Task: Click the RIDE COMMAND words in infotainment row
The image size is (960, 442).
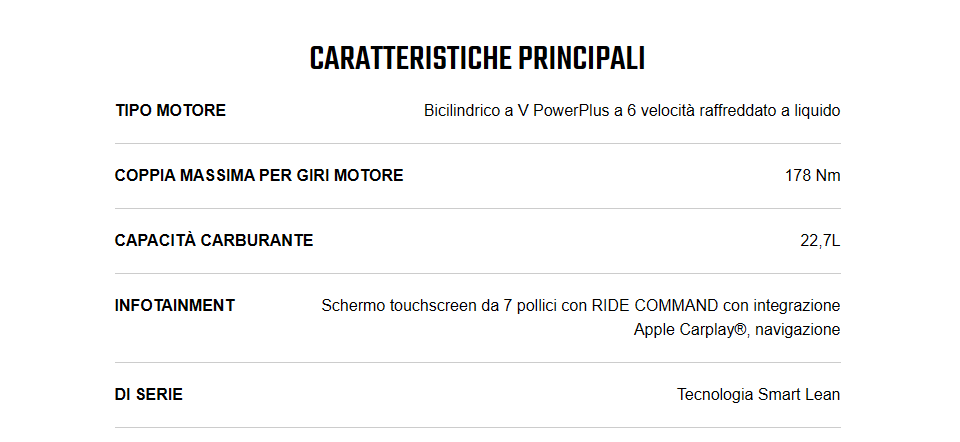Action: tap(654, 305)
